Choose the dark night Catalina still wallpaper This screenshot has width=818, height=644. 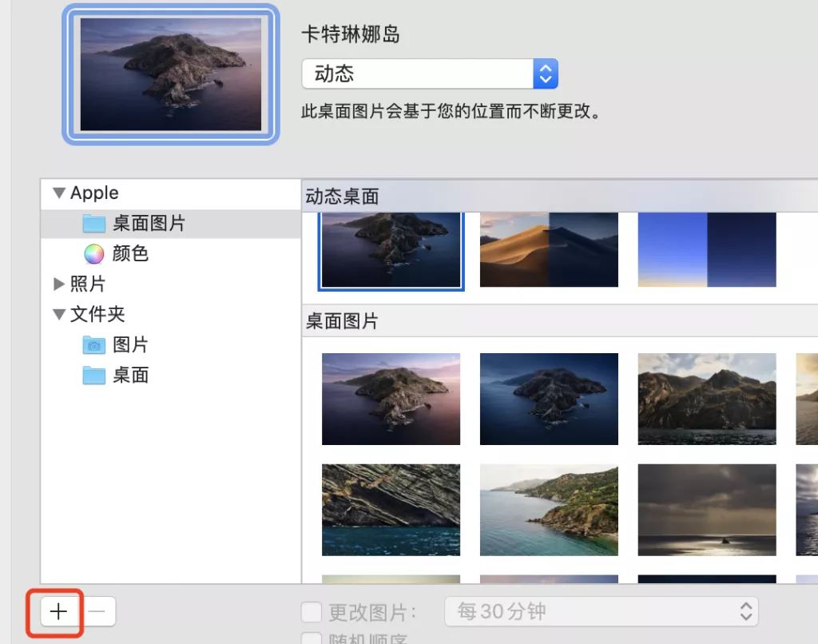[x=549, y=399]
